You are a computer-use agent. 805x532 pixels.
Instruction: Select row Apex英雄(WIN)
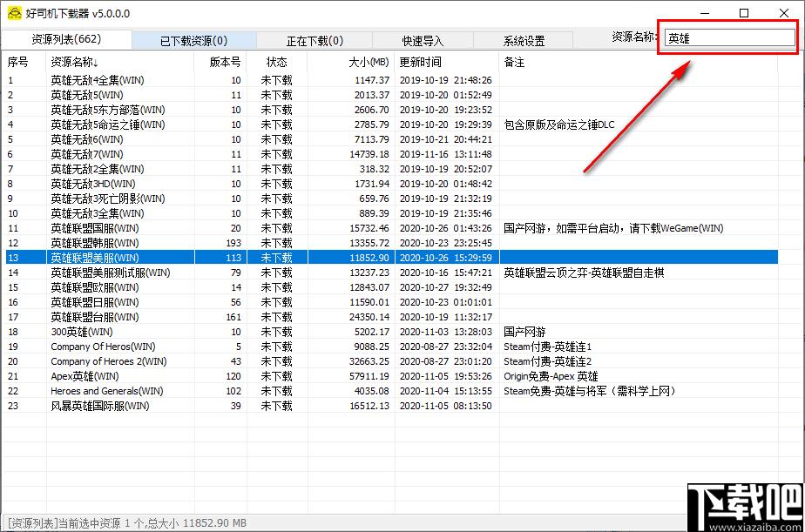[392, 376]
